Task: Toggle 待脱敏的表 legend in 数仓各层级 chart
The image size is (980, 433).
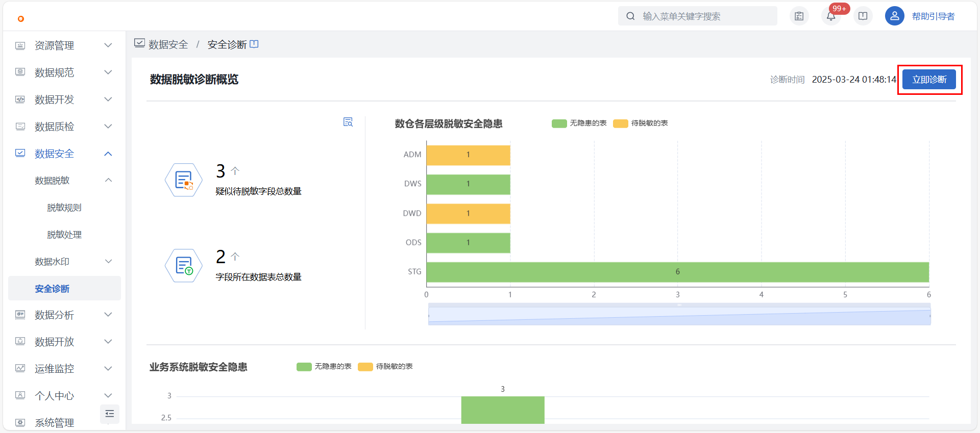Action: point(641,123)
